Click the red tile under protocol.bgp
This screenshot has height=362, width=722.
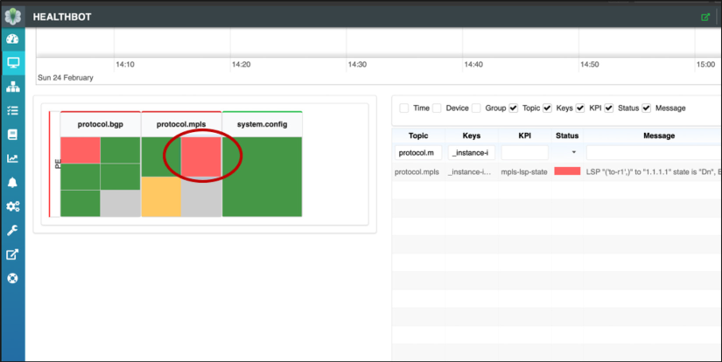tap(80, 150)
